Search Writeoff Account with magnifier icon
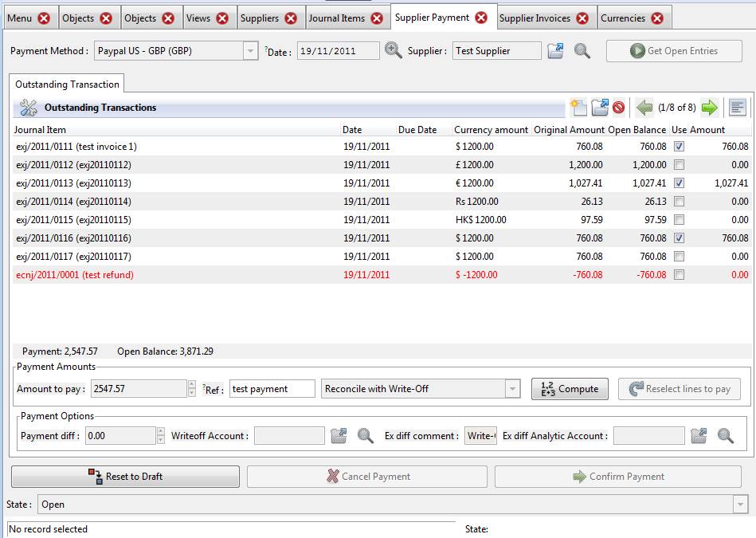The height and width of the screenshot is (538, 756). pos(365,436)
